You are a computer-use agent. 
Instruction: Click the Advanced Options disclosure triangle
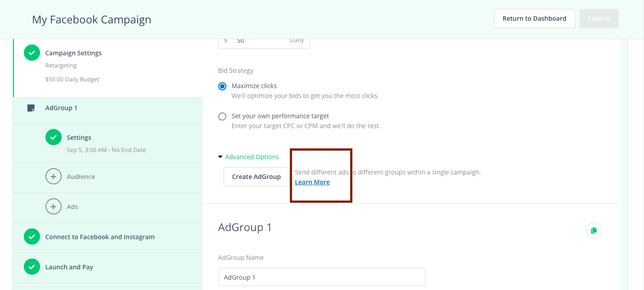tap(220, 157)
